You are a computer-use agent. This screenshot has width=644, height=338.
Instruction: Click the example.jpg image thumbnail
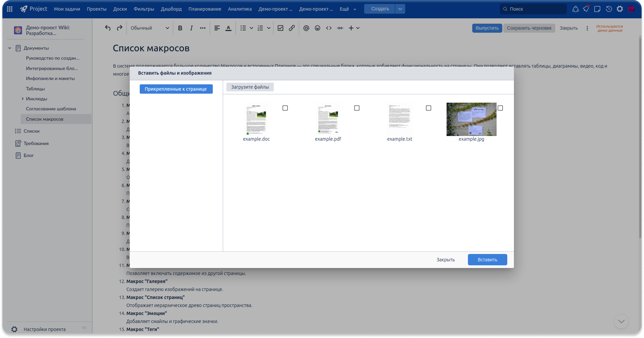[x=471, y=119]
